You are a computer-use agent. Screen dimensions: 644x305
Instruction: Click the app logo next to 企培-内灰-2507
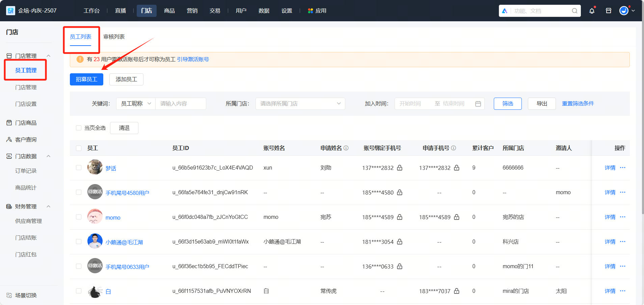coord(10,11)
